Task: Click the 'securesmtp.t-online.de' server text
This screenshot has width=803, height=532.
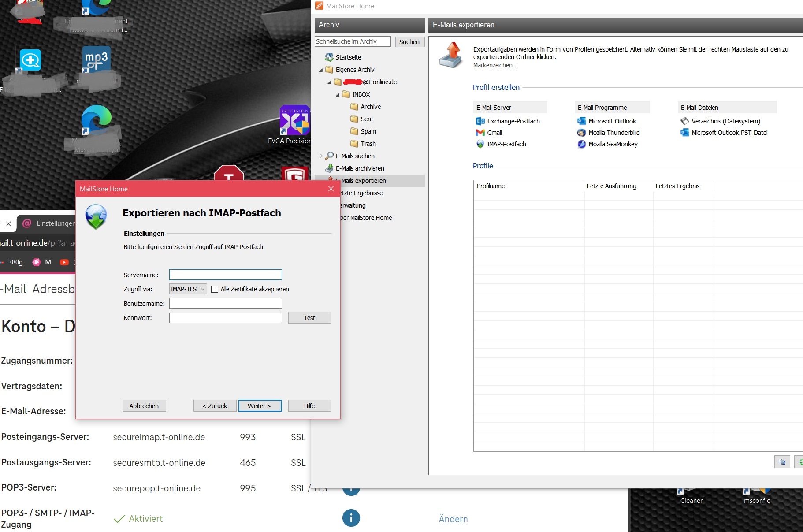Action: point(159,463)
